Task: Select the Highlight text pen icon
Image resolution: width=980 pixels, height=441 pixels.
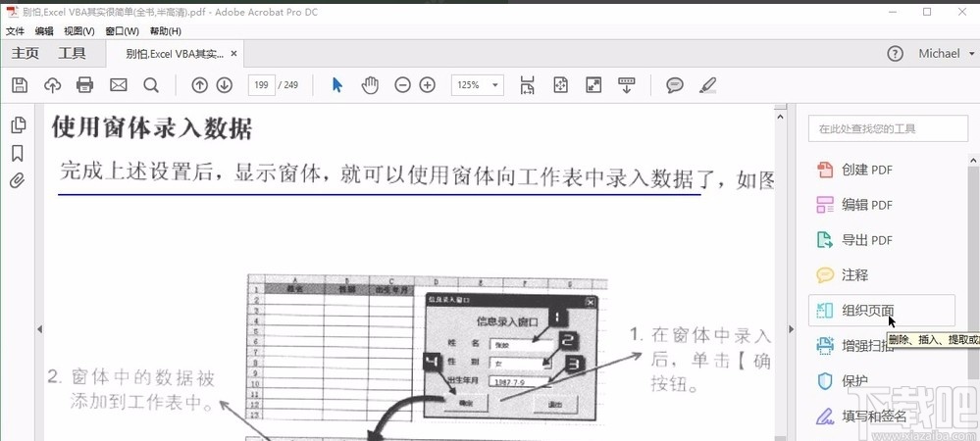Action: coord(707,85)
